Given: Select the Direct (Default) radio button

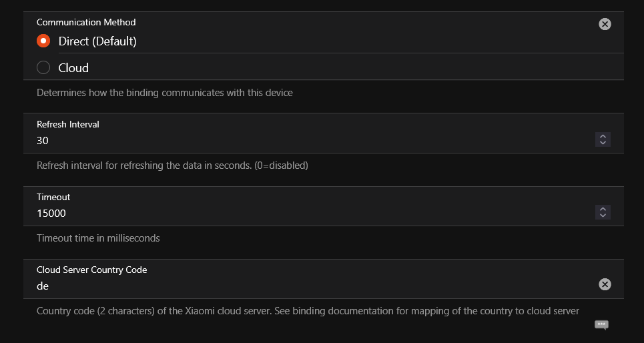Looking at the screenshot, I should point(43,41).
